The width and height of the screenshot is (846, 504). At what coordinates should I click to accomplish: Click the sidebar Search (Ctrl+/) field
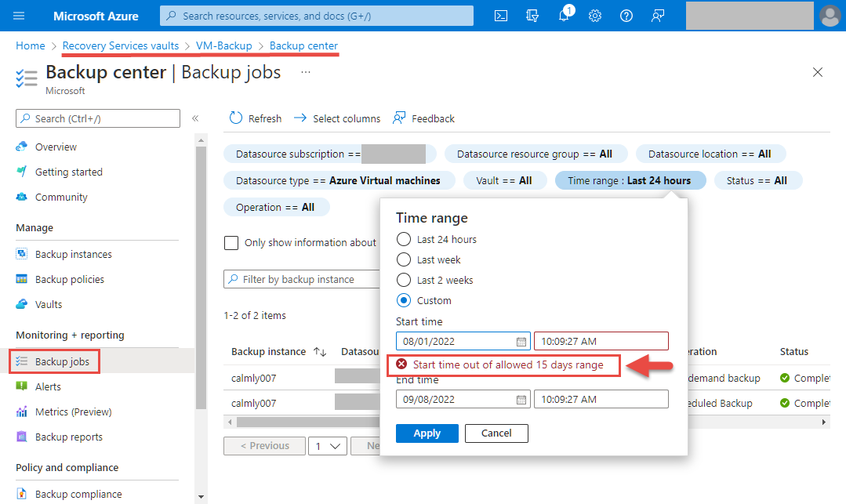tap(98, 118)
